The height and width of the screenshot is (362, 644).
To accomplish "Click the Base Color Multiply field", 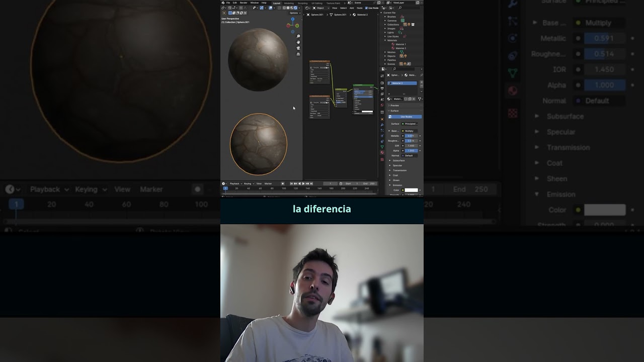I will click(x=409, y=131).
